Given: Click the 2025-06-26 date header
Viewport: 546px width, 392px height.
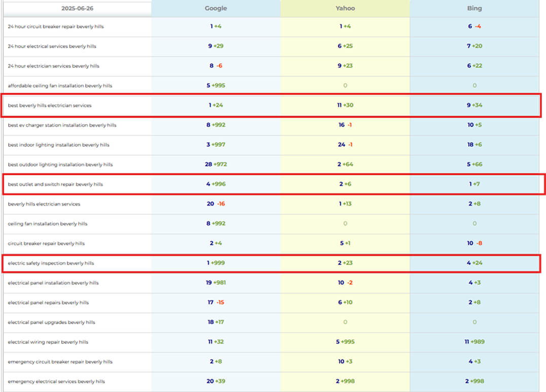Looking at the screenshot, I should pos(77,9).
